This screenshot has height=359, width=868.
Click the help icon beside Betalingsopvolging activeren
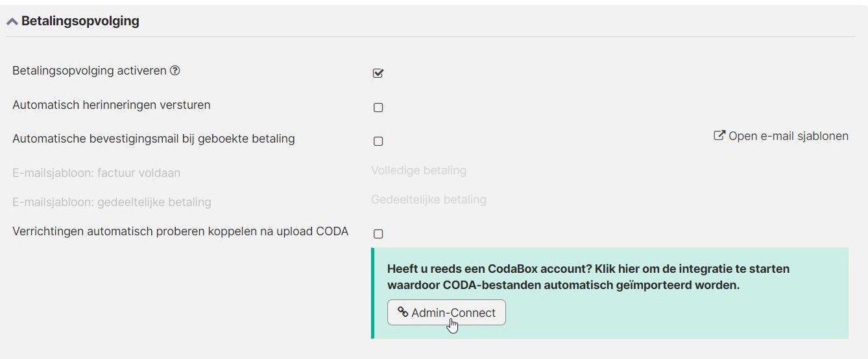tap(175, 71)
